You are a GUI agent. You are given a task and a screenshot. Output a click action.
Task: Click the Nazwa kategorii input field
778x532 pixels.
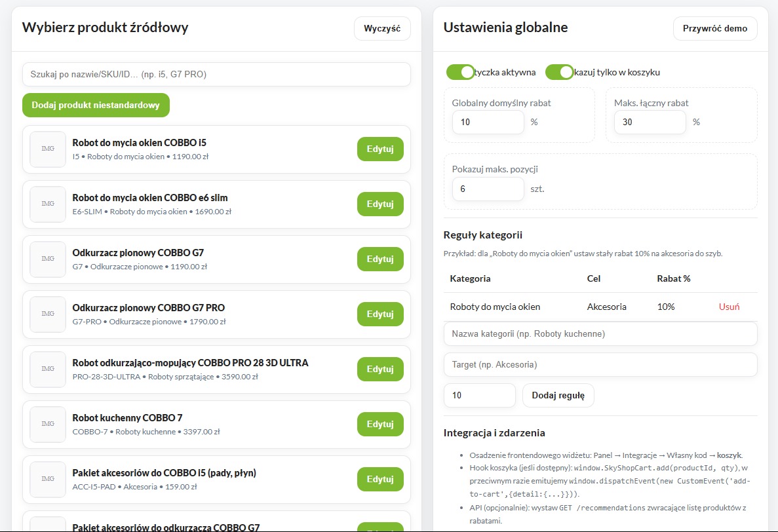click(x=600, y=334)
